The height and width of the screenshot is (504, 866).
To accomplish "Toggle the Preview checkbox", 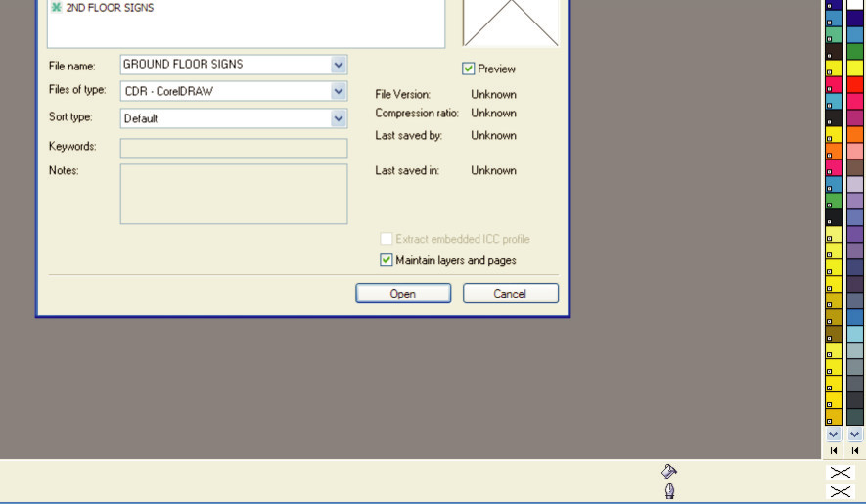I will click(469, 69).
